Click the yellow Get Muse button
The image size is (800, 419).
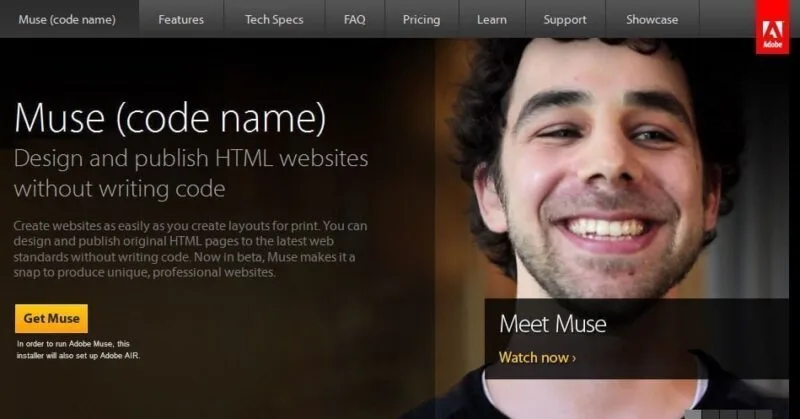[52, 318]
